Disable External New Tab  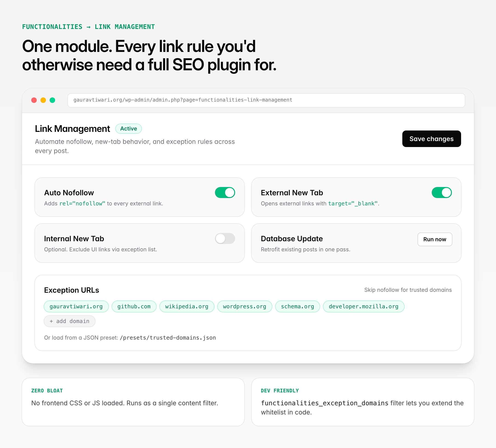click(x=442, y=193)
